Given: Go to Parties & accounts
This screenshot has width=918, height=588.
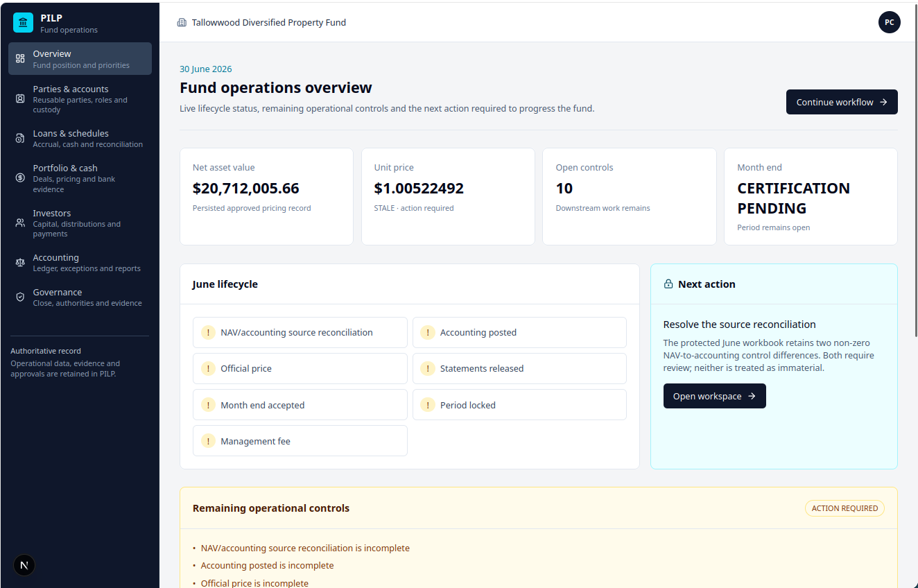Looking at the screenshot, I should click(80, 99).
